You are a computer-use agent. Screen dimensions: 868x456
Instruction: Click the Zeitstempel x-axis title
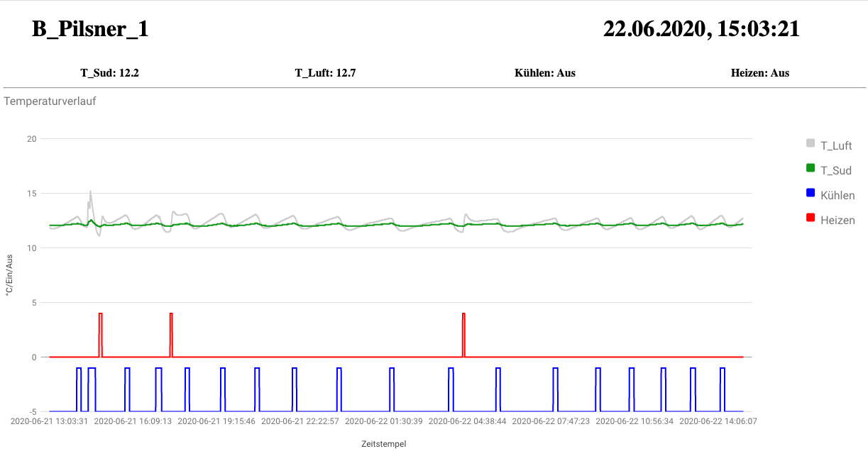[x=384, y=444]
